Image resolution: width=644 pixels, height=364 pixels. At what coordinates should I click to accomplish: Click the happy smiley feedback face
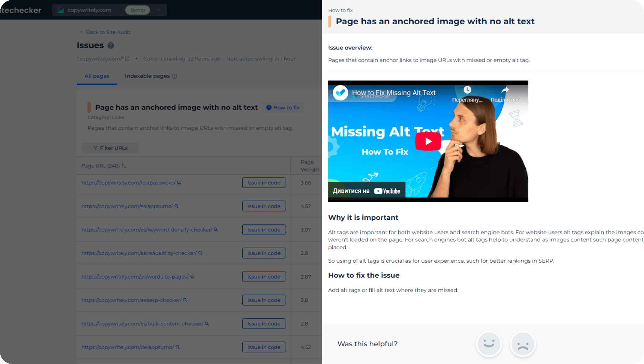point(489,344)
